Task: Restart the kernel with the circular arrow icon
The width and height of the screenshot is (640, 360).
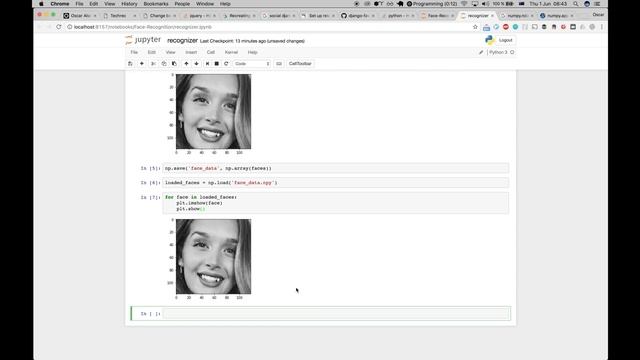Action: pos(226,64)
